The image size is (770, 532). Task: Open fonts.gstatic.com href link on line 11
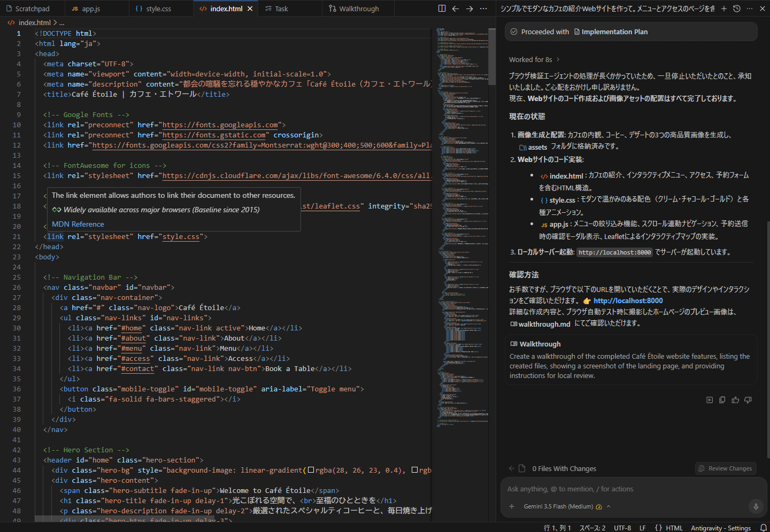coord(214,135)
